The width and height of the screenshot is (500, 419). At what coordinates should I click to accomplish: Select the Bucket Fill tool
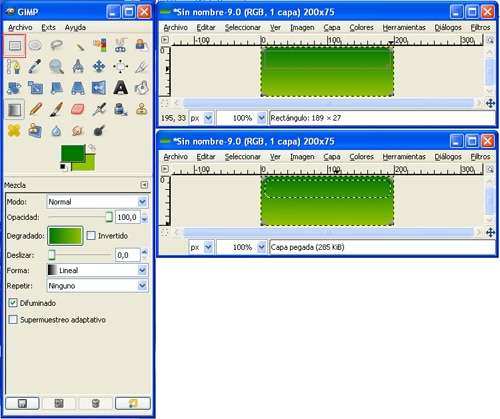141,88
